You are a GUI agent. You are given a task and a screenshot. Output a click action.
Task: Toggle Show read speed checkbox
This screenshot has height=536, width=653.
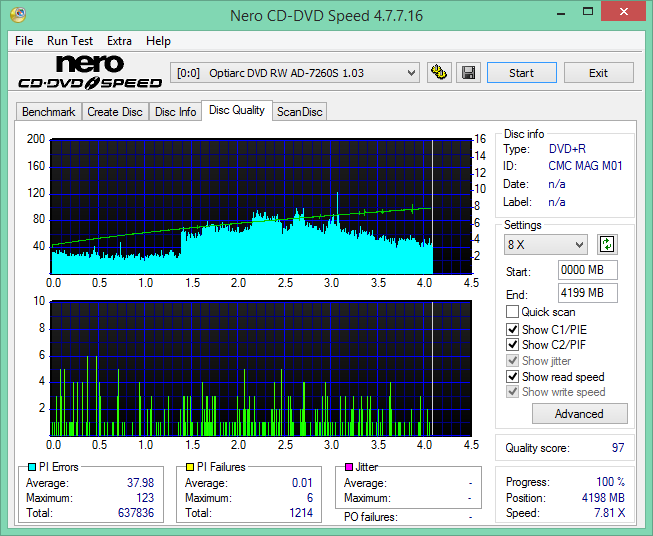click(x=512, y=376)
